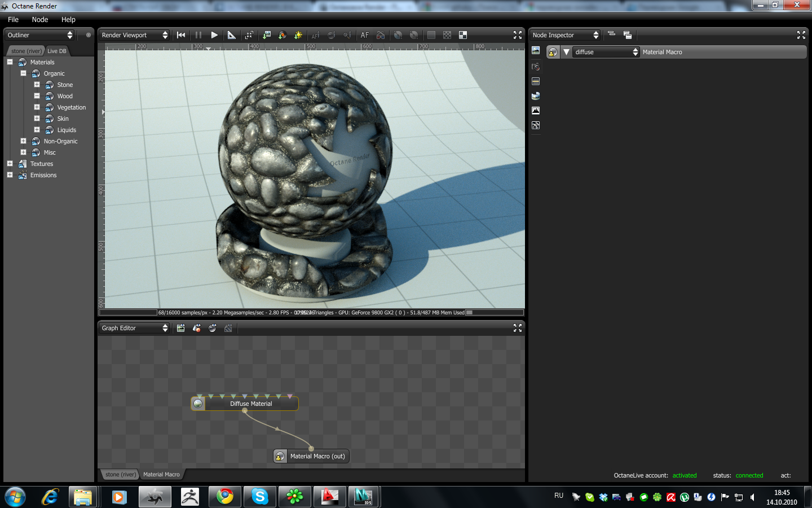
Task: Click the Material Macro node sphere icon
Action: 553,52
